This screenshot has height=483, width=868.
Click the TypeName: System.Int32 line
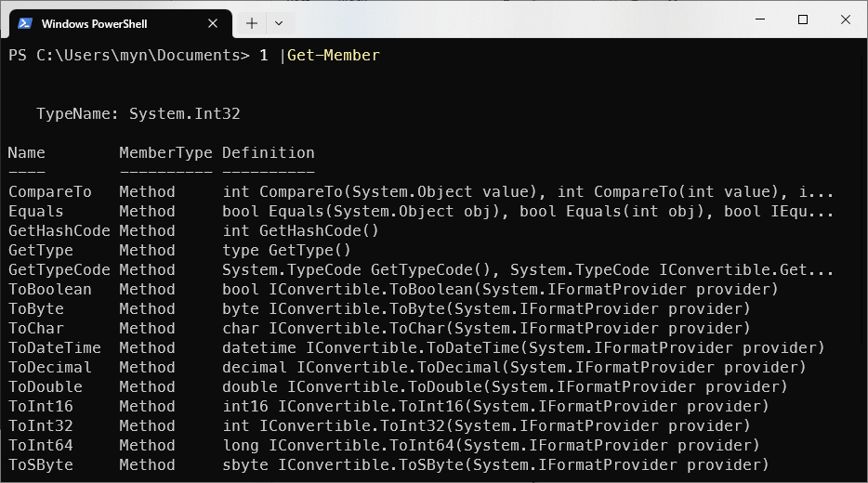138,114
